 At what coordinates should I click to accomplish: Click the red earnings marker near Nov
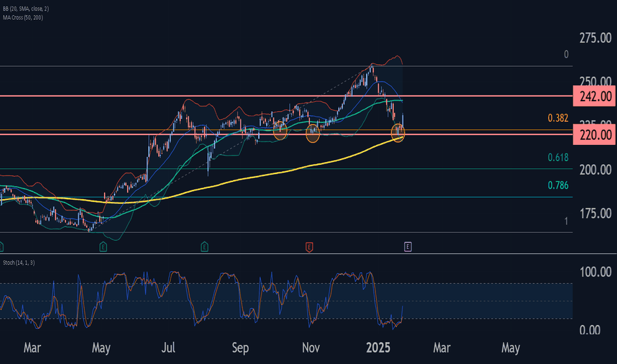309,247
